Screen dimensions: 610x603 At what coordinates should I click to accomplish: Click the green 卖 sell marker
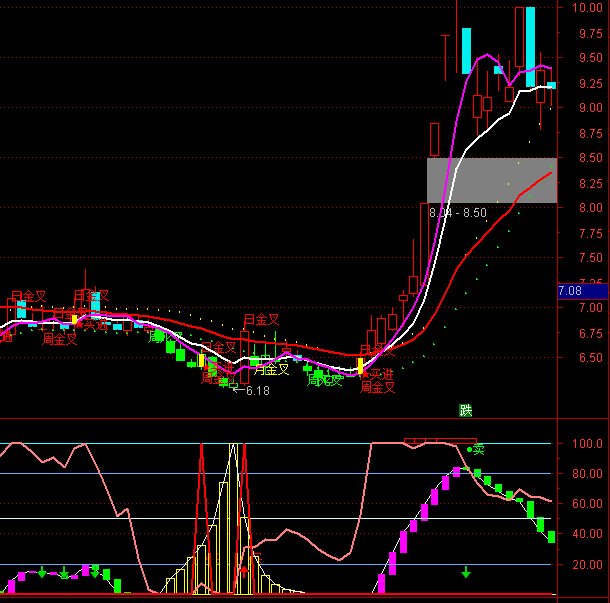pyautogui.click(x=478, y=450)
